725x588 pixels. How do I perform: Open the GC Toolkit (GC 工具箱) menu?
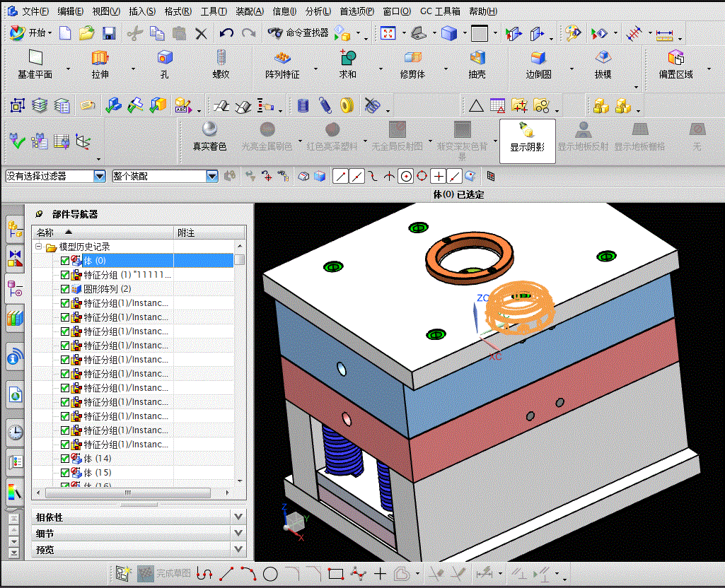pos(440,11)
